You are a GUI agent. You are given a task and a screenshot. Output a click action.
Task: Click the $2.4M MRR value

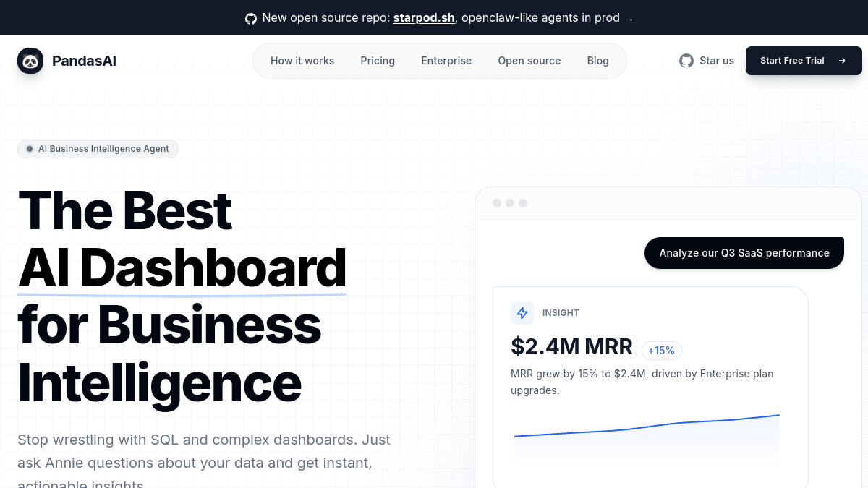point(571,347)
